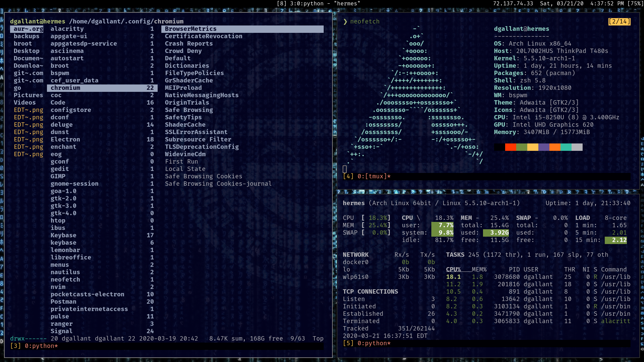Select 'appgatesdp-service' directory
Screen dimensions: 644x362
click(102, 44)
